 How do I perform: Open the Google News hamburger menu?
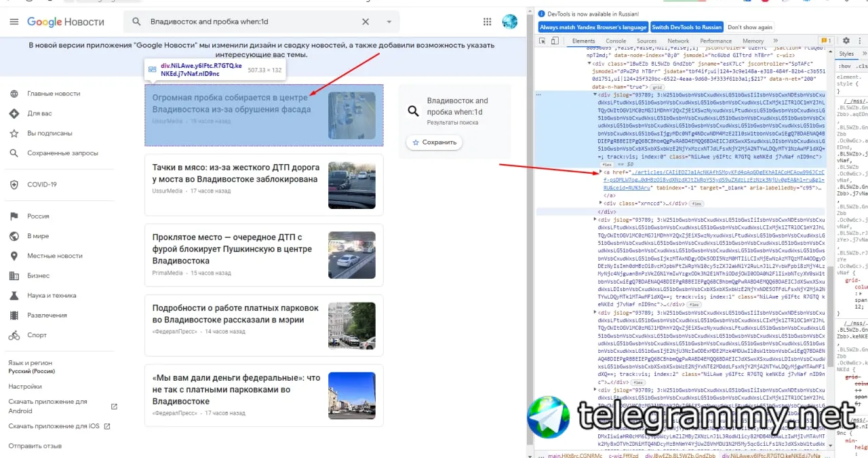click(x=14, y=22)
